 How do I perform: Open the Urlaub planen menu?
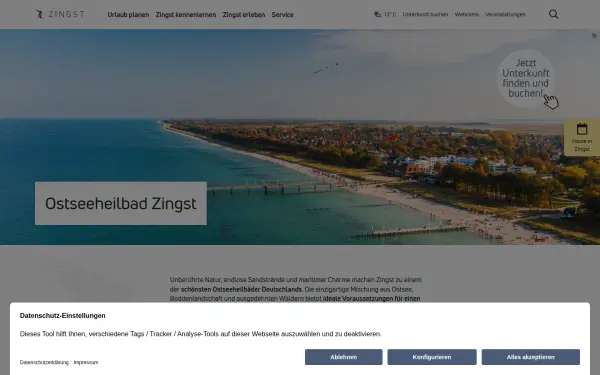coord(128,15)
